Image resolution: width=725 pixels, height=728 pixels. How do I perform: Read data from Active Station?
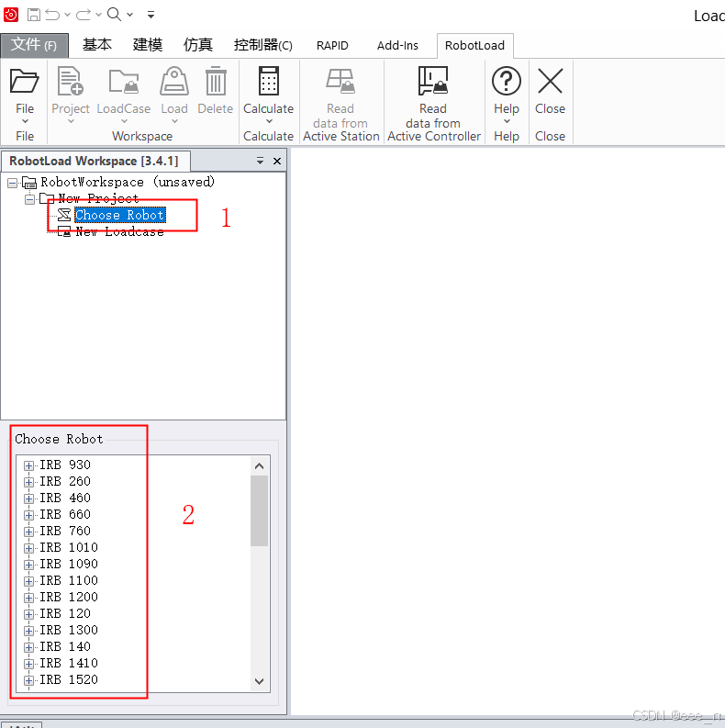point(341,103)
